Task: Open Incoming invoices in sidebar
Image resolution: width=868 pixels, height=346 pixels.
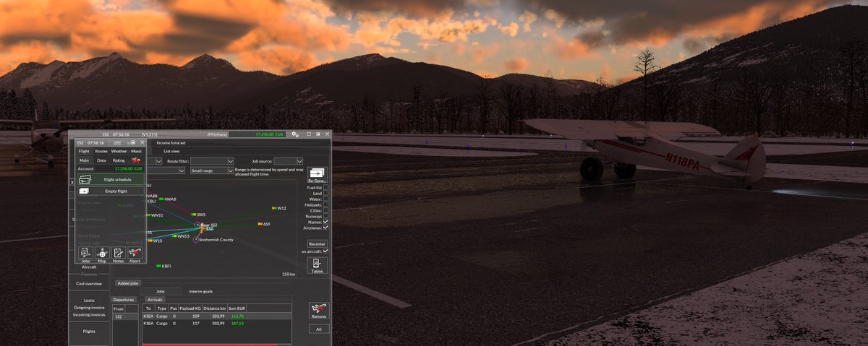Action: [89, 315]
